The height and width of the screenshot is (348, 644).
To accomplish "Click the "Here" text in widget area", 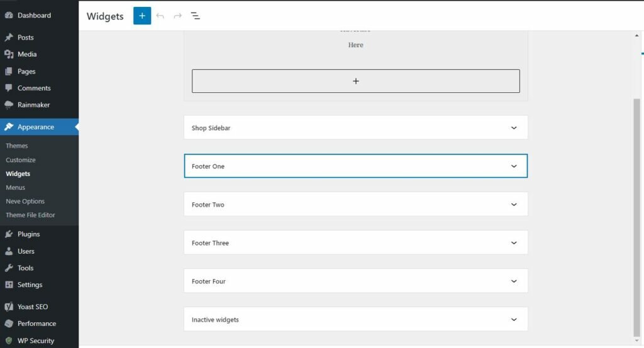I will [x=356, y=45].
